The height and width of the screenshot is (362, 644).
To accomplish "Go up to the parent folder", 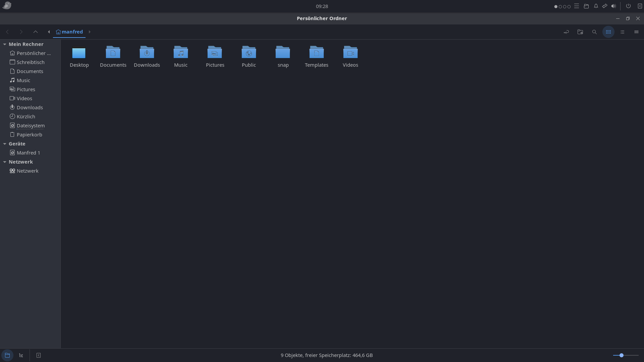I will pyautogui.click(x=35, y=32).
